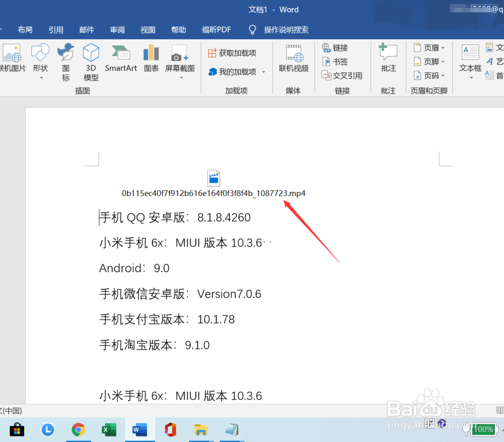Click line 手机淘宝版本: 9.1.0

(154, 345)
